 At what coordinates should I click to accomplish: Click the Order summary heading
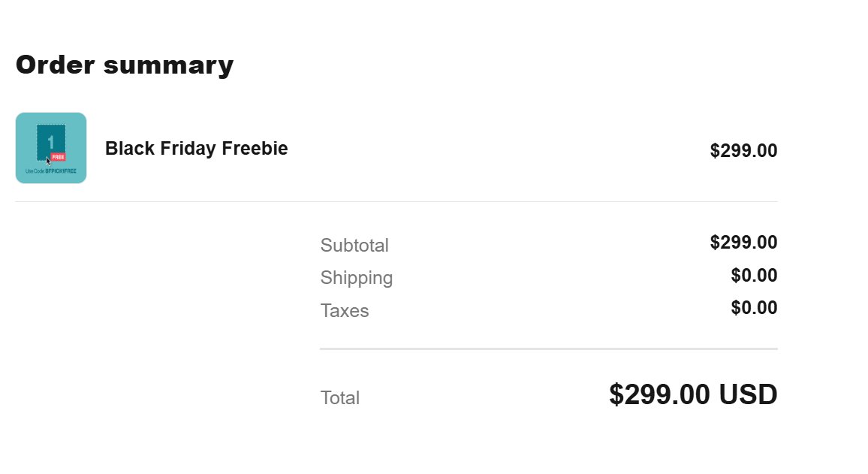(x=125, y=65)
